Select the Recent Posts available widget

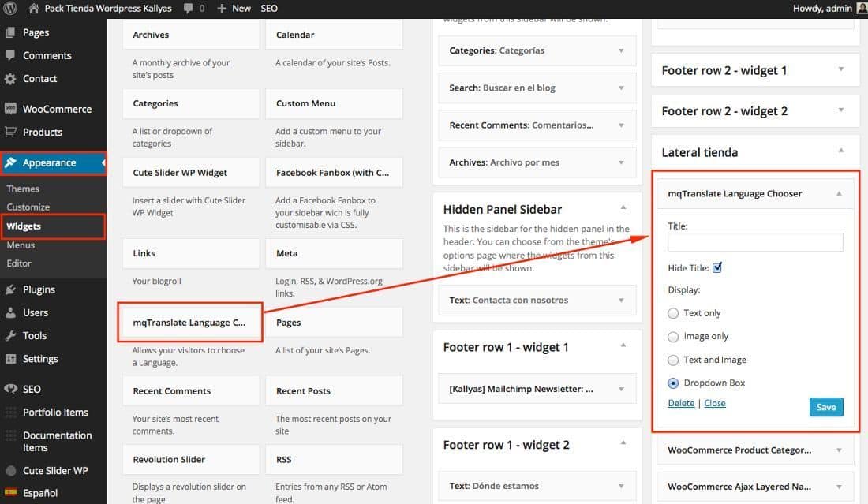pyautogui.click(x=334, y=391)
